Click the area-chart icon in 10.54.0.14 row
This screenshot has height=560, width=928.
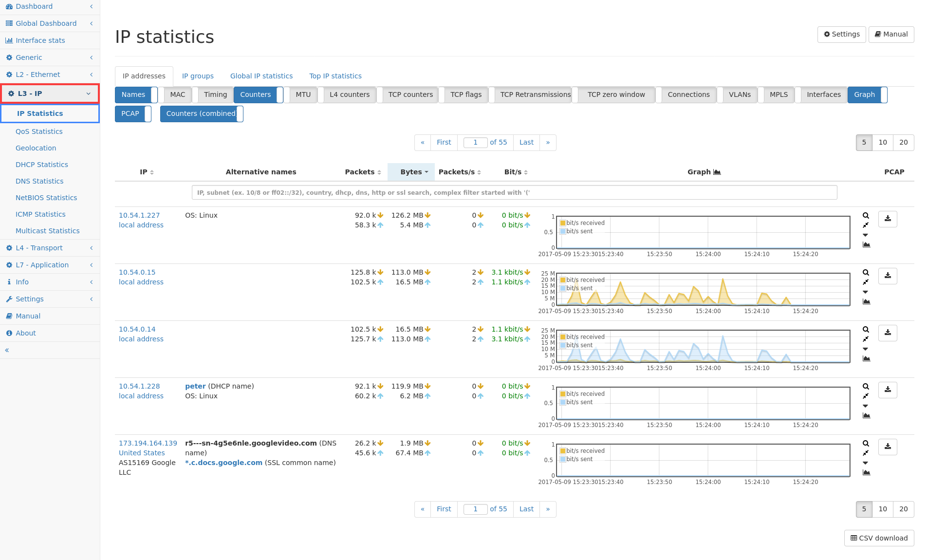click(x=866, y=358)
